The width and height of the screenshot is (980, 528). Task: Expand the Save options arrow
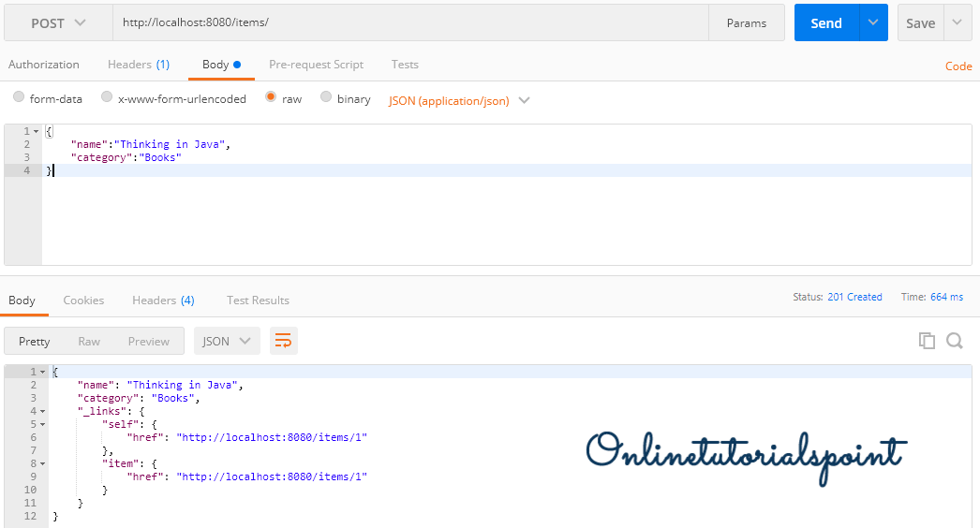(x=957, y=22)
